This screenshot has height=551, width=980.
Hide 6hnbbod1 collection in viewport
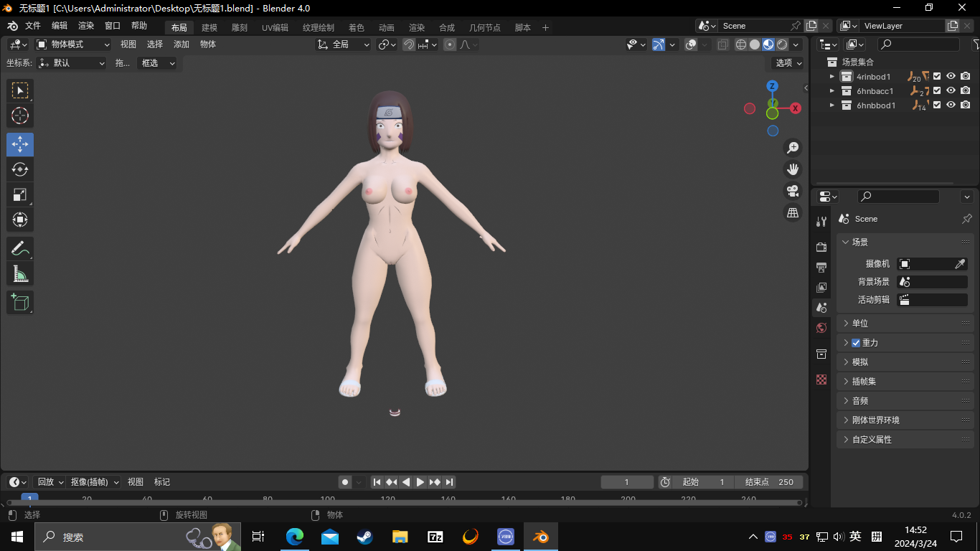(x=951, y=105)
